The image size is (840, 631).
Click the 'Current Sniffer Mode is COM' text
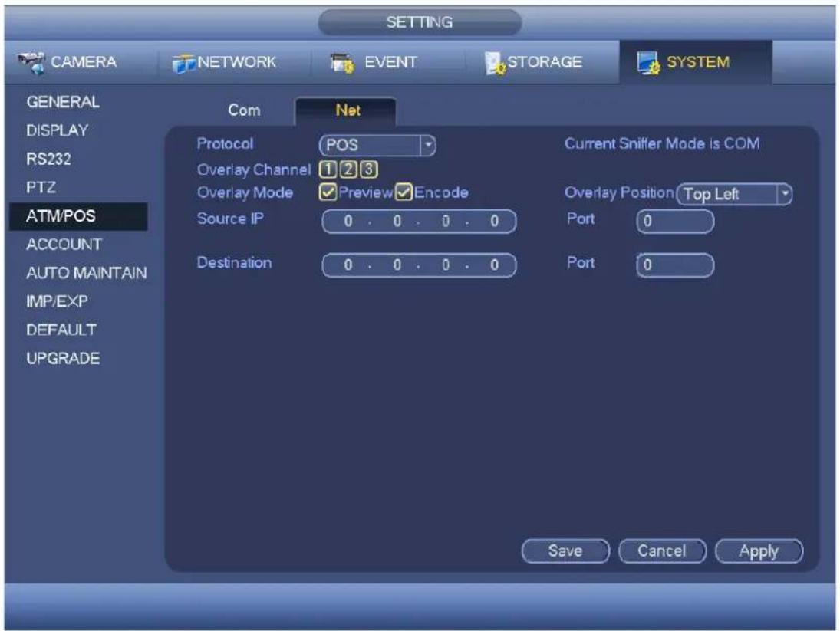point(661,143)
